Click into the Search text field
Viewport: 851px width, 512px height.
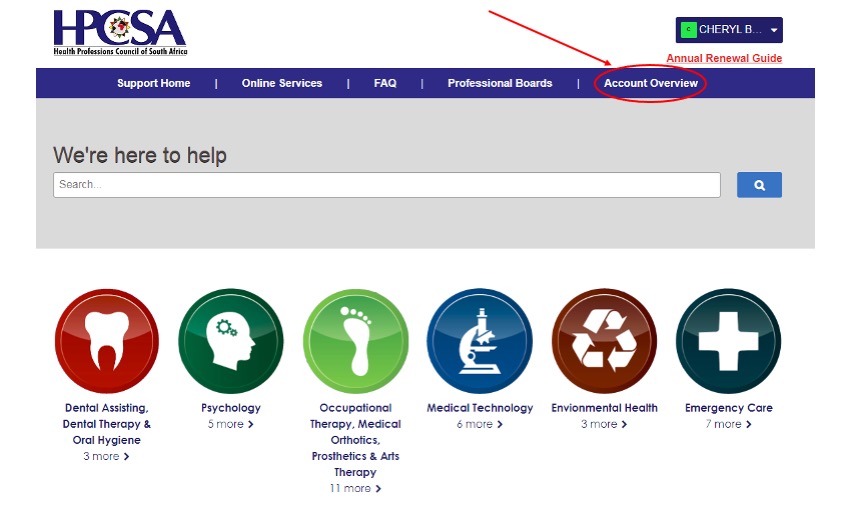[386, 185]
